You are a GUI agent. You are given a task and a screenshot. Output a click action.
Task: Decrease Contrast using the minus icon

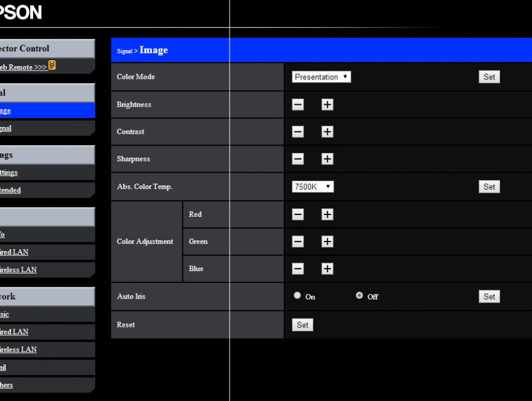click(x=298, y=131)
